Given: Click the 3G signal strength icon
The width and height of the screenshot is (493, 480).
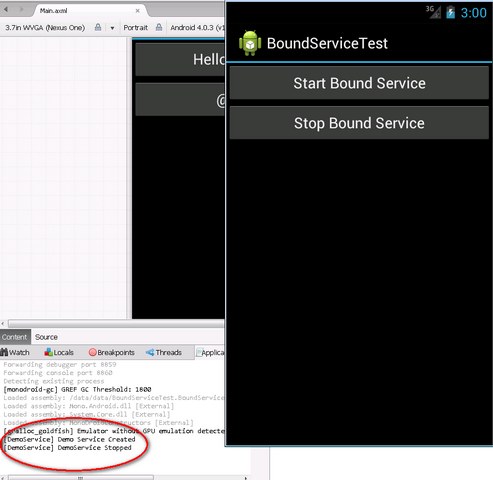Looking at the screenshot, I should click(433, 12).
